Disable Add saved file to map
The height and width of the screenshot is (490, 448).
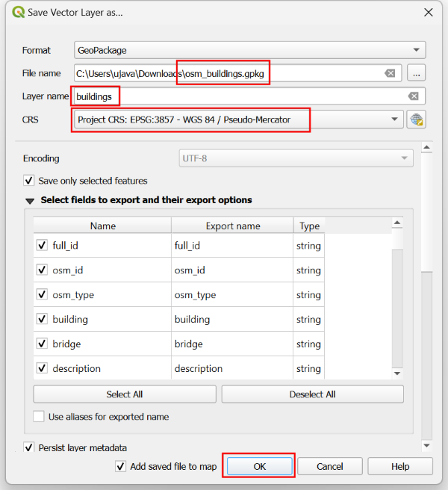(x=121, y=466)
